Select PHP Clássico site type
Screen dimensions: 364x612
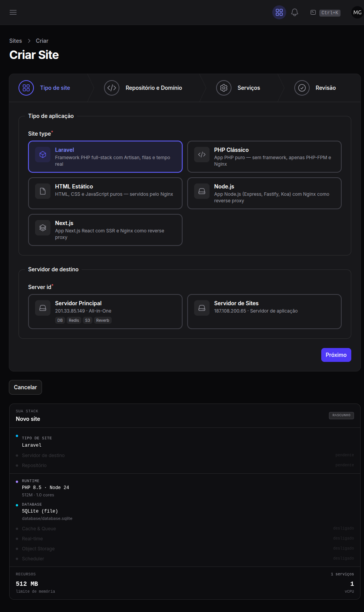click(264, 156)
